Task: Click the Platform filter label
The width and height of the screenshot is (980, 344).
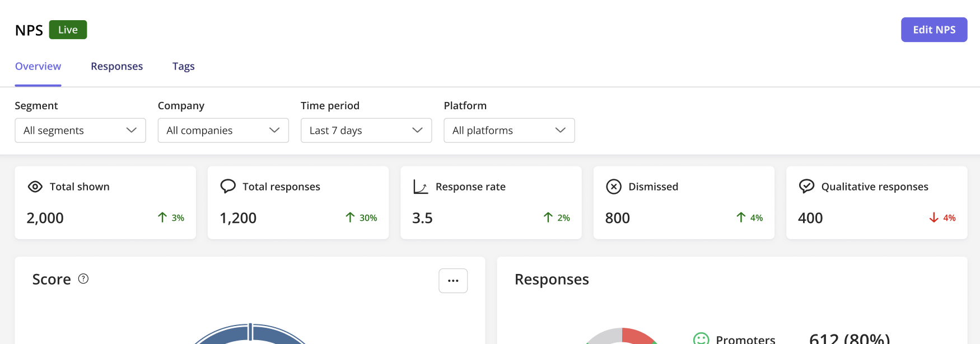Action: [465, 105]
